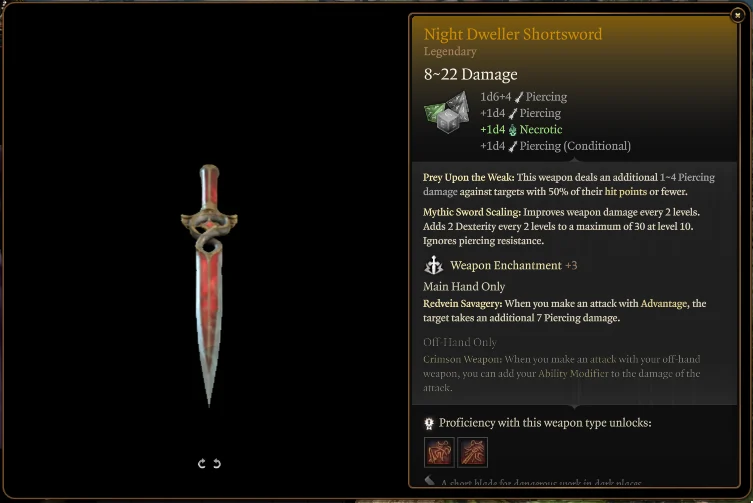Click the Night Dweller Shortsword title
The width and height of the screenshot is (753, 503).
click(x=512, y=34)
